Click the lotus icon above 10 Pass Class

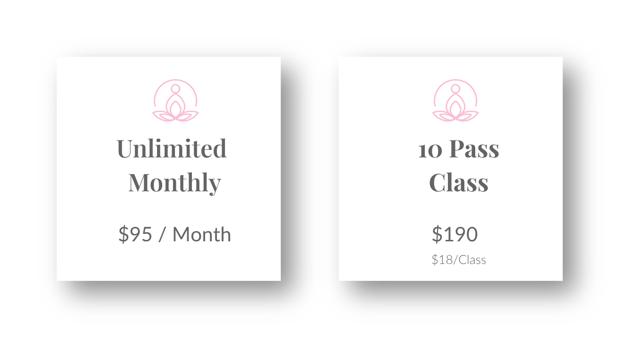pyautogui.click(x=455, y=100)
